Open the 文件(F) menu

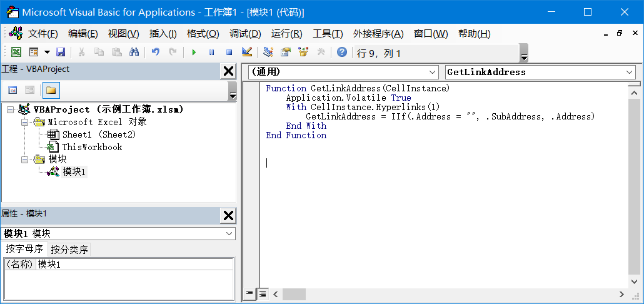[43, 34]
